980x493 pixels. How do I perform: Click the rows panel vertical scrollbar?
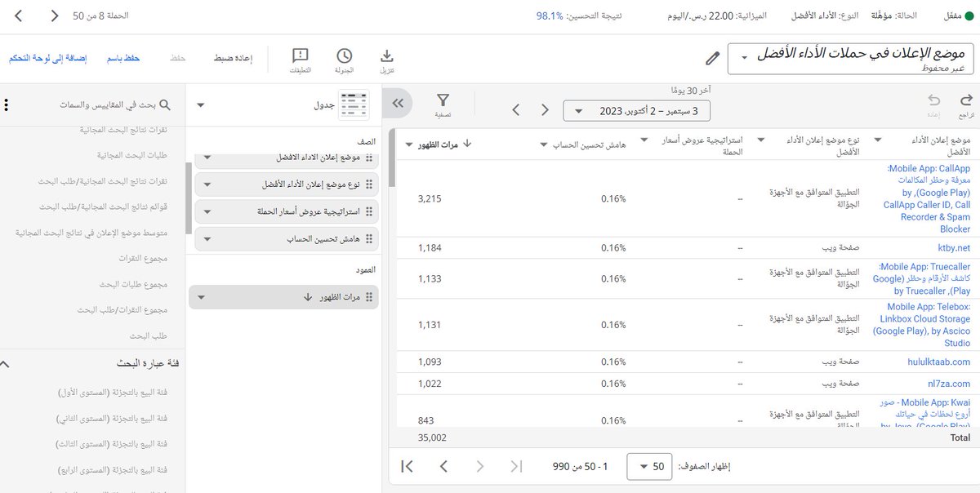coord(189,198)
